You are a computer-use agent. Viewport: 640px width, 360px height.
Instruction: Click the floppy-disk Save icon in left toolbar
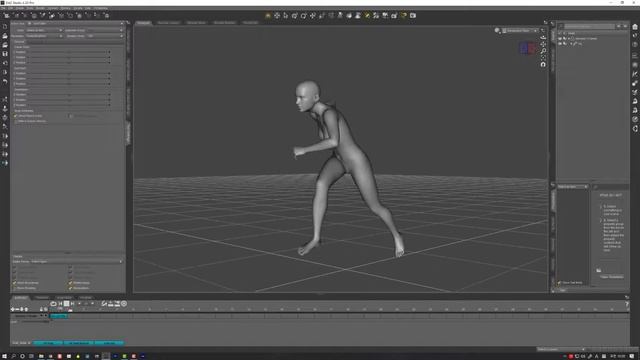(5, 54)
